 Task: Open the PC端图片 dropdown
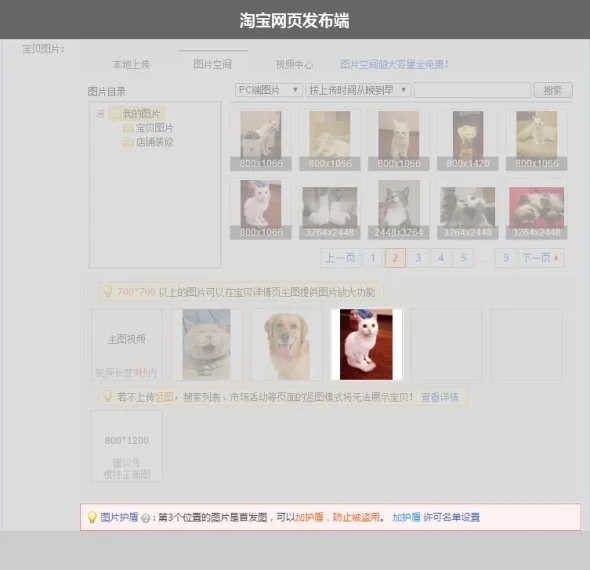(x=268, y=90)
